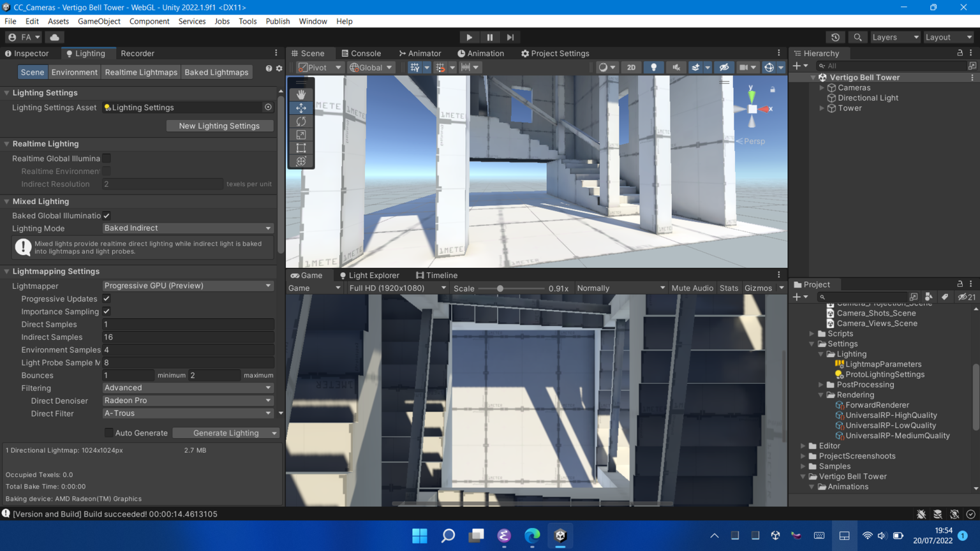The image size is (980, 551).
Task: Disable the Baked Global Illumination checkbox
Action: 106,216
